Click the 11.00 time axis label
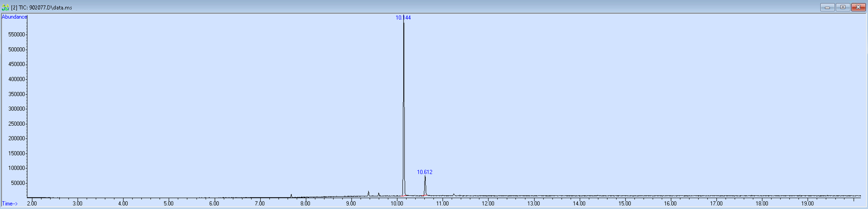This screenshot has height=209, width=868. [x=442, y=204]
